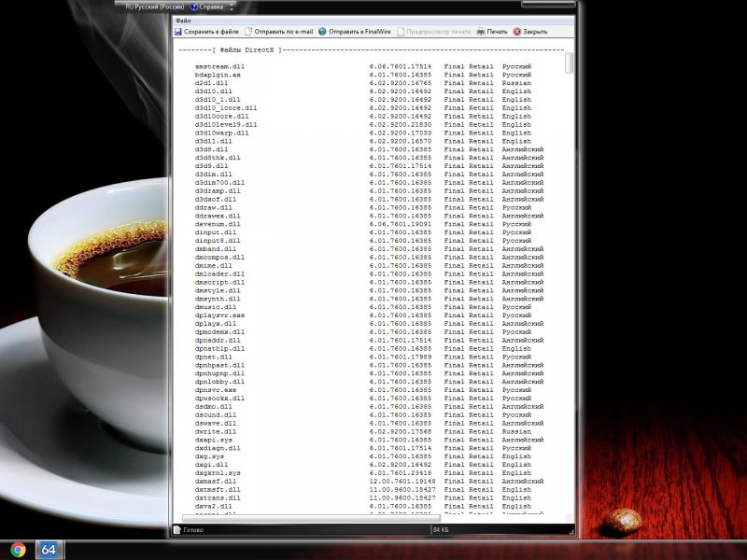The image size is (747, 560).
Task: Click the vertical scrollbar thumb
Action: (x=569, y=63)
